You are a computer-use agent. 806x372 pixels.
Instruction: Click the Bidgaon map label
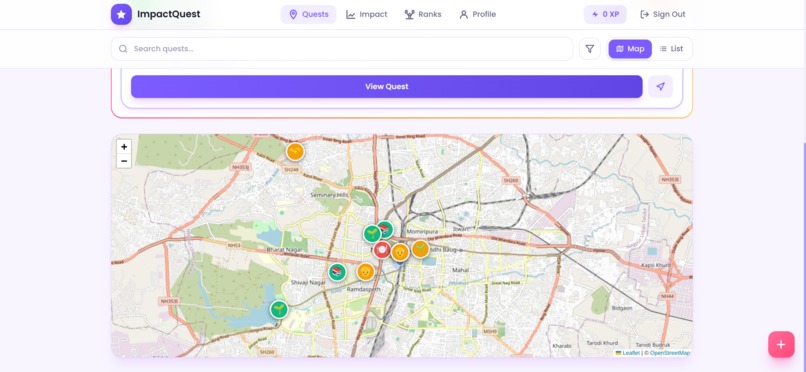point(621,307)
